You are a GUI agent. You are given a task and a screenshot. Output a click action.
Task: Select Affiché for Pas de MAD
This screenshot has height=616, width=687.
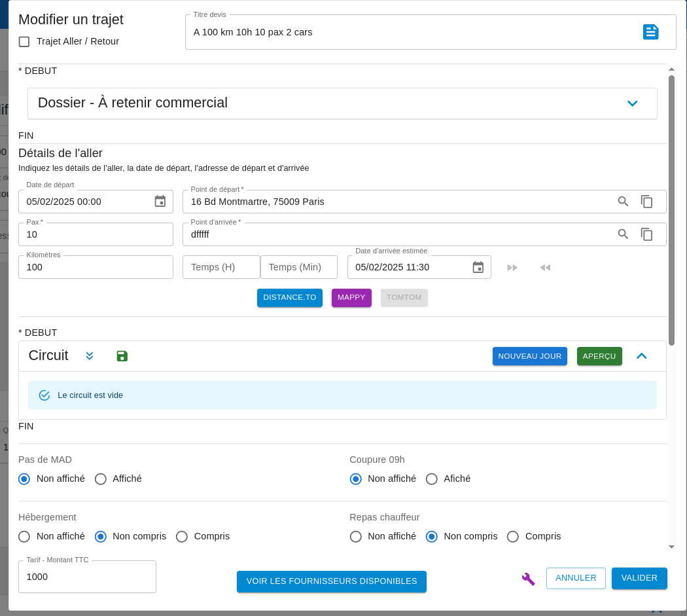(x=101, y=479)
